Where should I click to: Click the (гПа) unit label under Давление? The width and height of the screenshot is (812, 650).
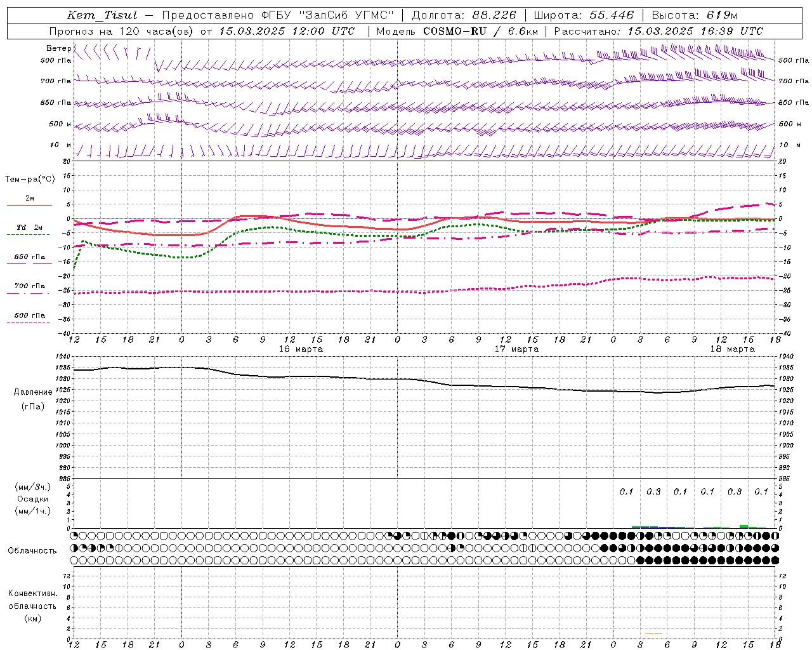pos(33,406)
